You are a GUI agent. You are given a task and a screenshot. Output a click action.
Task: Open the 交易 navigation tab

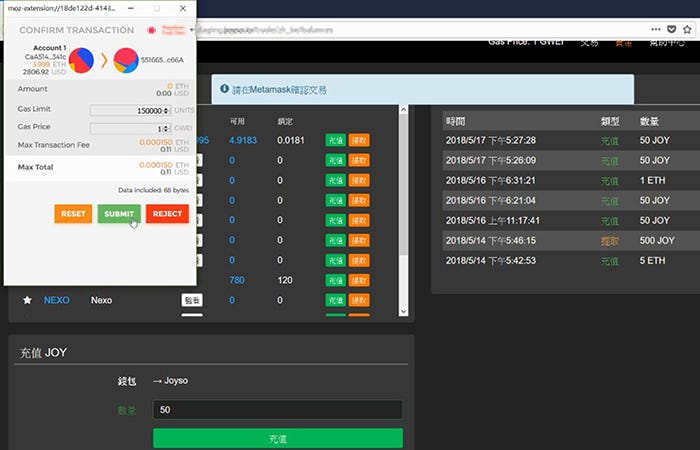(589, 42)
